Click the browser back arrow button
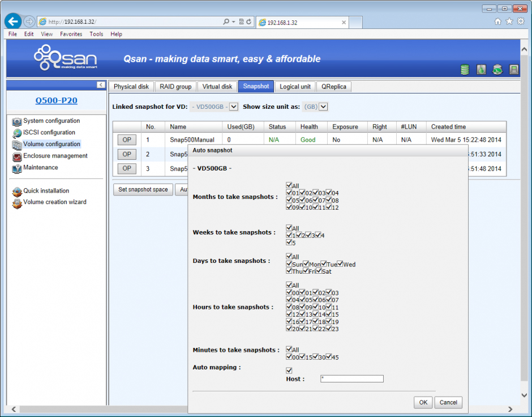 pos(13,22)
